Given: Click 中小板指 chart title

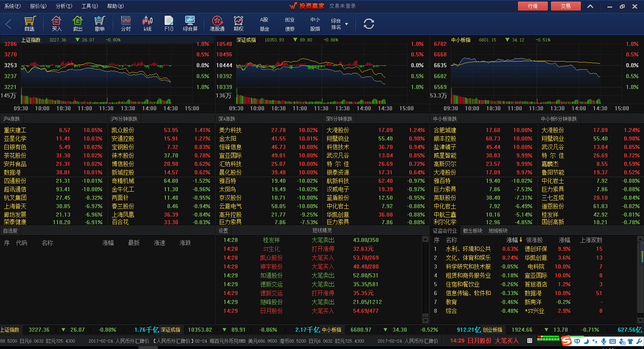Looking at the screenshot, I should pos(461,40).
